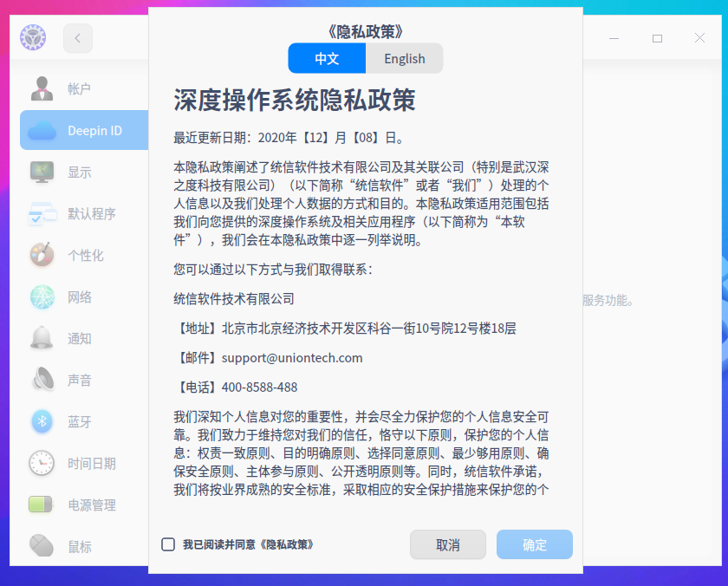Open the 电源管理 battery icon
728x586 pixels.
[x=41, y=505]
